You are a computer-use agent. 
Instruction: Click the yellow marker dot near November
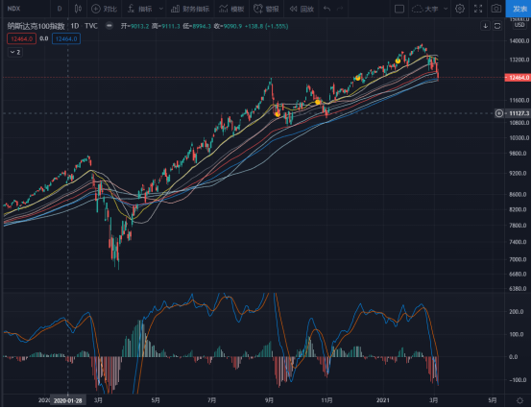click(318, 102)
